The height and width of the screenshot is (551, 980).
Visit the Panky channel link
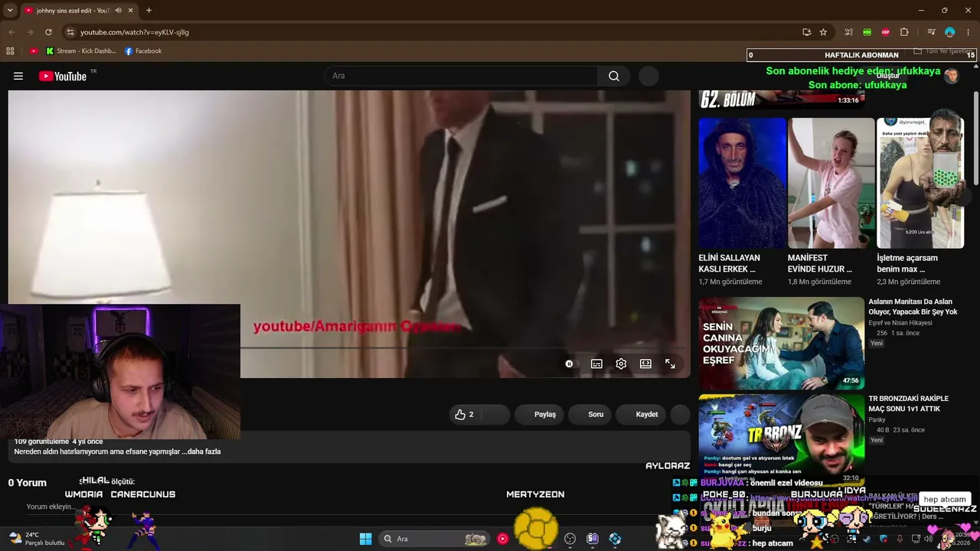tap(877, 420)
